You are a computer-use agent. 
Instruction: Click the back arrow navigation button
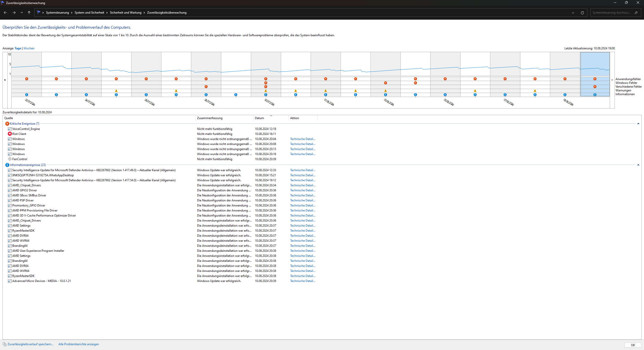(5, 13)
